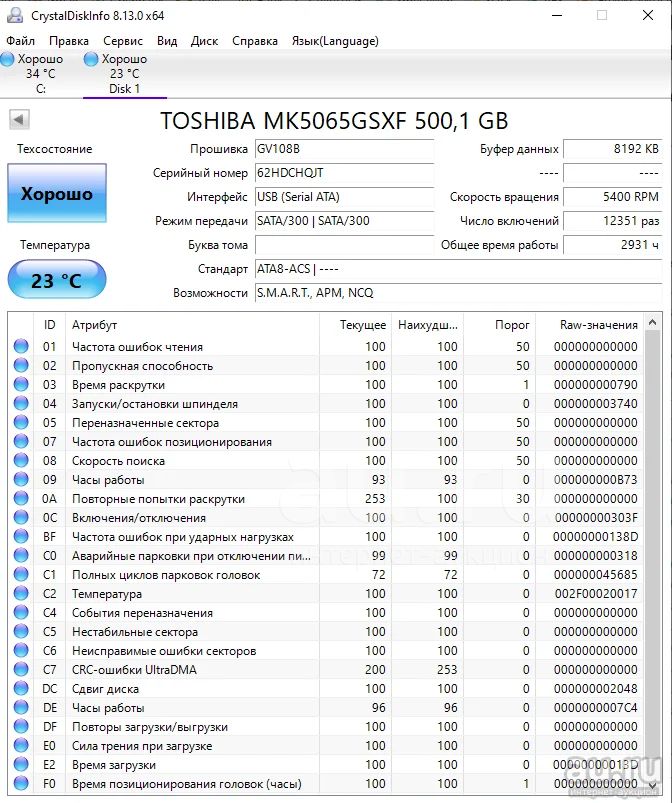Click the Raw-значения column header
This screenshot has height=803, width=672.
tap(590, 325)
